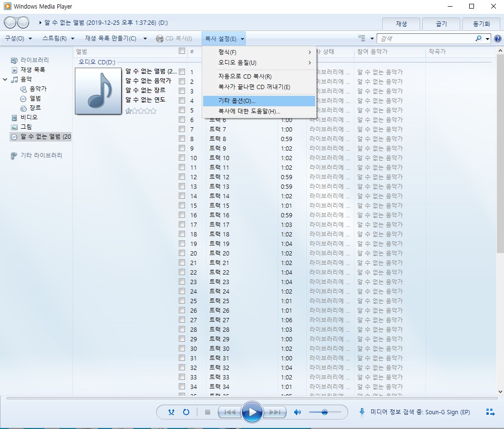Viewport: 504px width, 429px height.
Task: Toggle the select-all checkbox in header
Action: (182, 51)
